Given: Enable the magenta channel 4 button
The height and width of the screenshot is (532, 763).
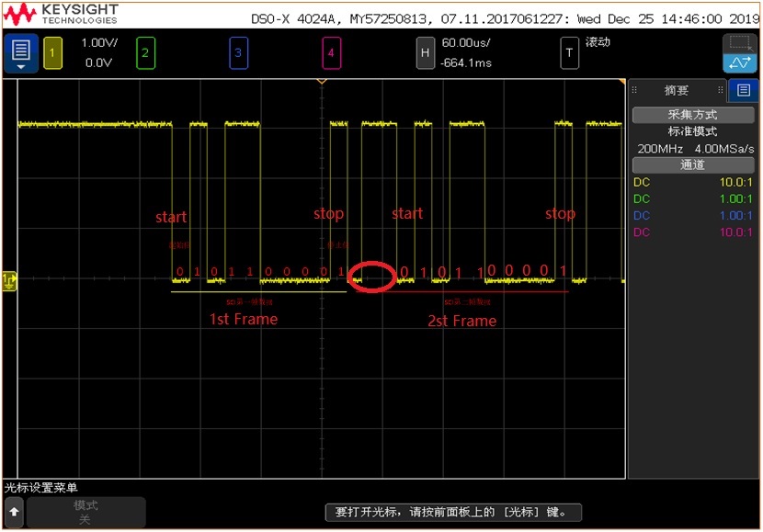Looking at the screenshot, I should (331, 53).
